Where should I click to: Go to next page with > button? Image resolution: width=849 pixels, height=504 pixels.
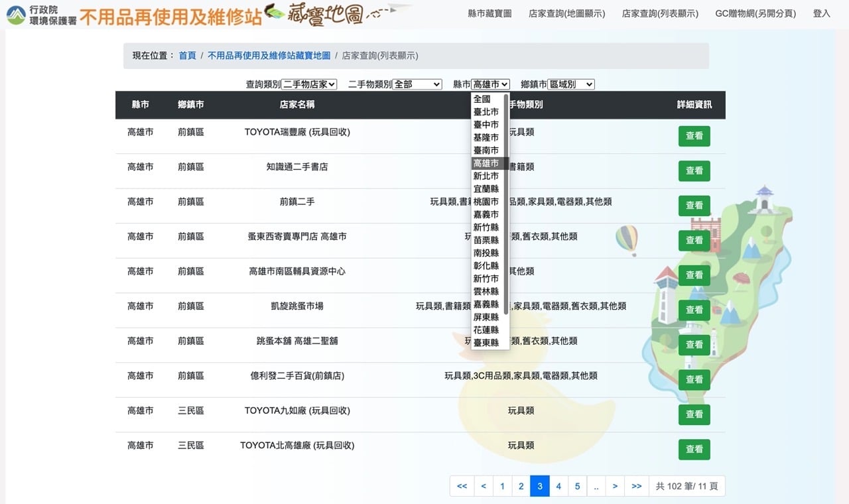pos(616,486)
